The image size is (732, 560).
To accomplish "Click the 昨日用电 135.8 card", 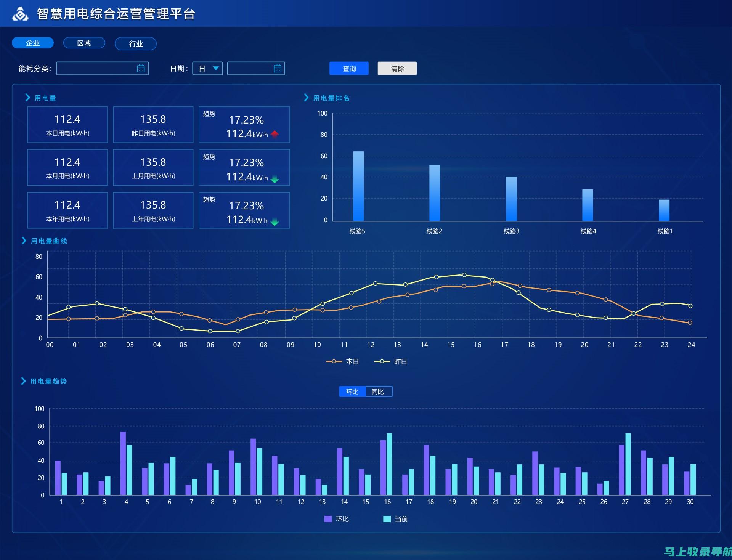I will click(153, 125).
